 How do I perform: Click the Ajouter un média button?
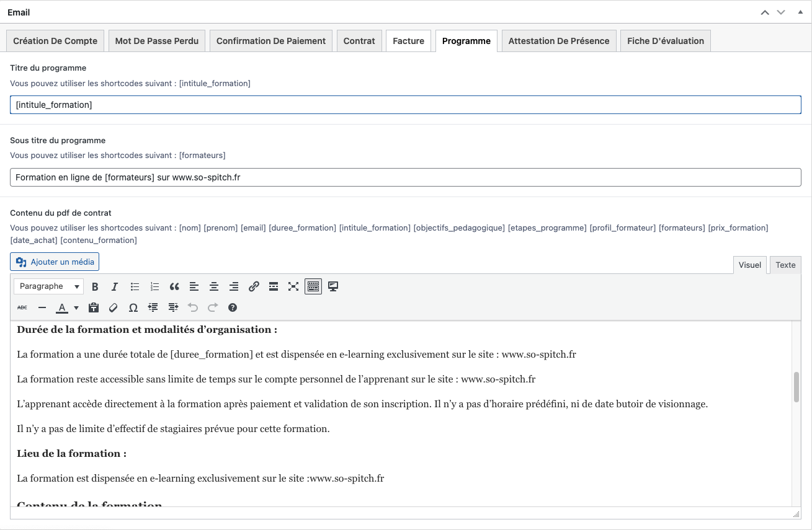coord(54,261)
